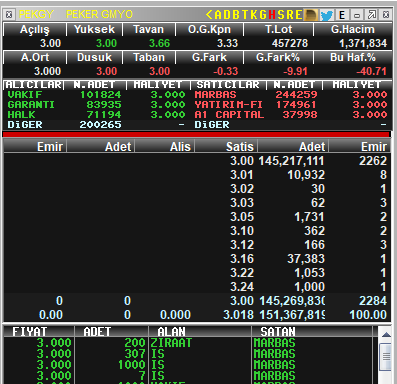Click the Bu Haf.% value -40.71
This screenshot has height=384, width=397.
[x=371, y=71]
